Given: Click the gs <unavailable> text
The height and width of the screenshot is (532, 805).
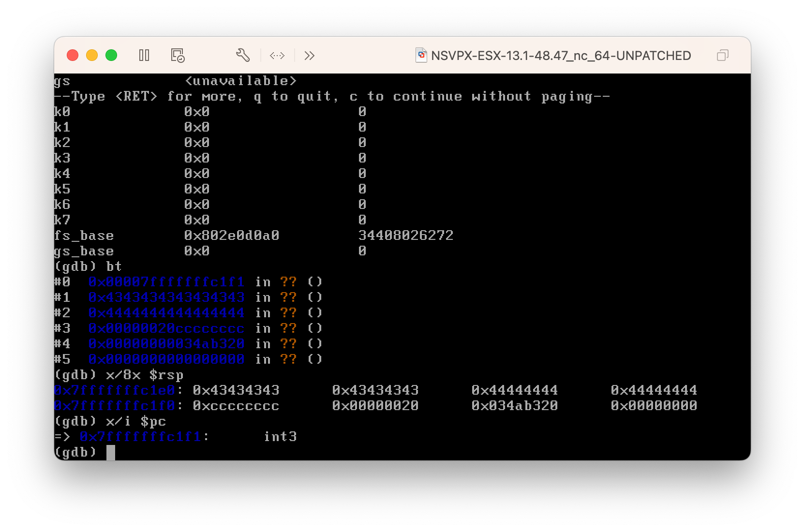Looking at the screenshot, I should coord(175,81).
